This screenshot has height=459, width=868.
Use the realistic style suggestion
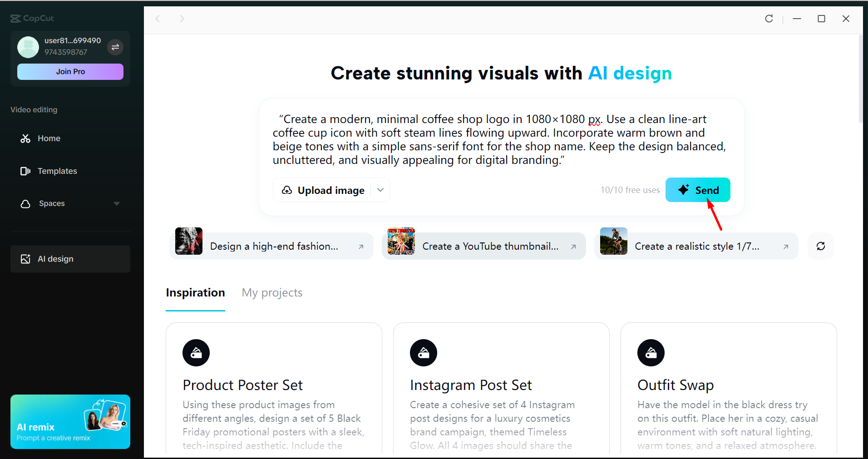696,246
